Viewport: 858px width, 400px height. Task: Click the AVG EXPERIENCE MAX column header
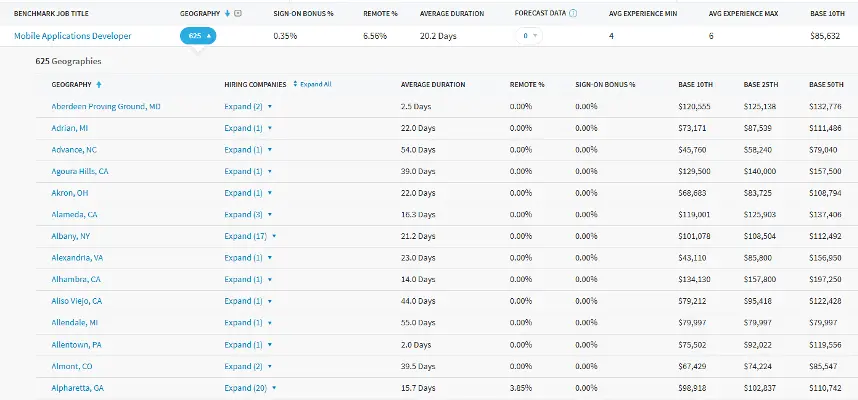point(743,14)
